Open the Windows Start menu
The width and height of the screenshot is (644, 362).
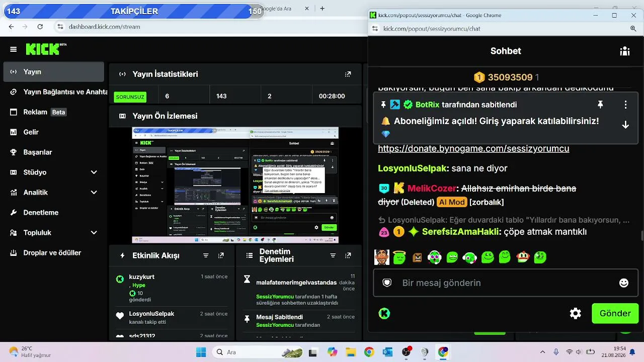click(x=200, y=352)
